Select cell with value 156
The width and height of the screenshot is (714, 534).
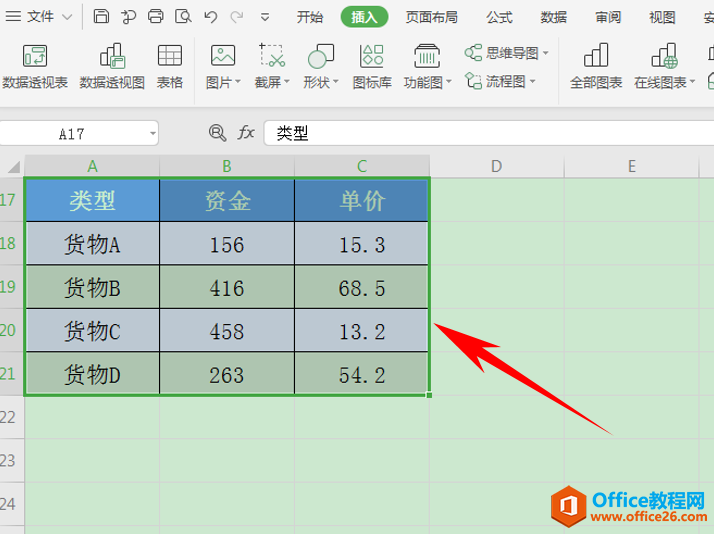(x=227, y=244)
